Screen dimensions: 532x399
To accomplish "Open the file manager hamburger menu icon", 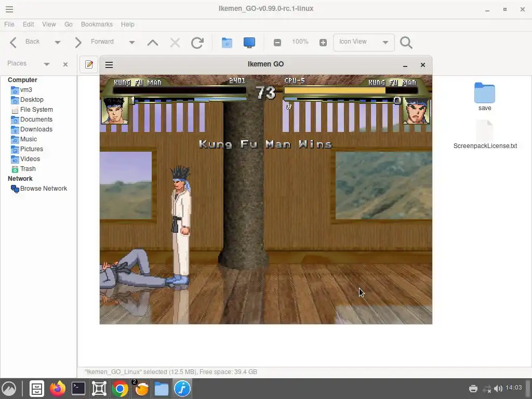I will point(9,9).
